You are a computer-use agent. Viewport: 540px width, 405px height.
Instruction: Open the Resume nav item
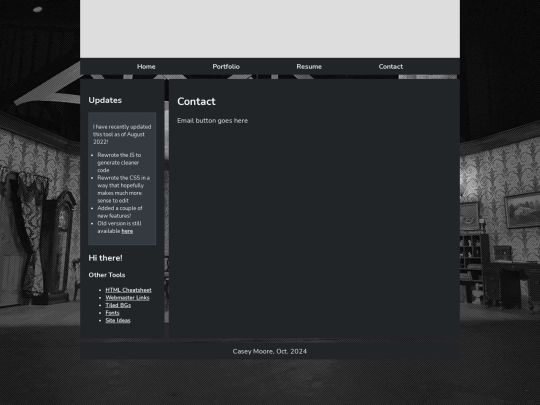tap(309, 66)
